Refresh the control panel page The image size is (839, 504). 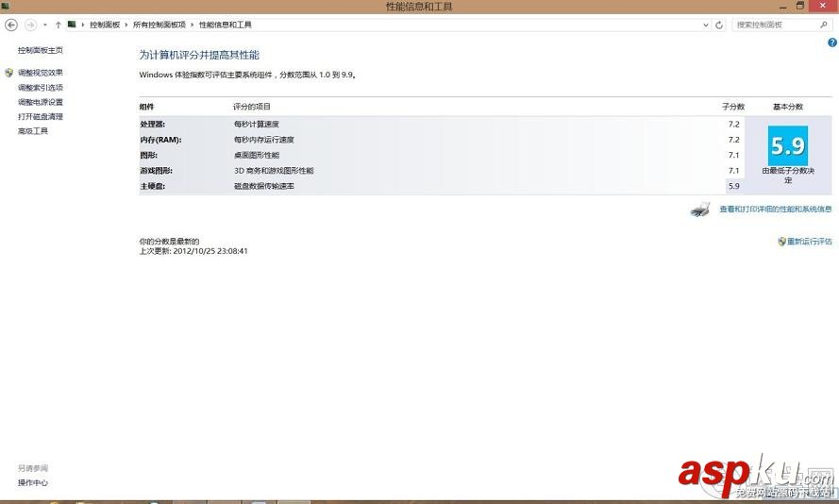(719, 25)
